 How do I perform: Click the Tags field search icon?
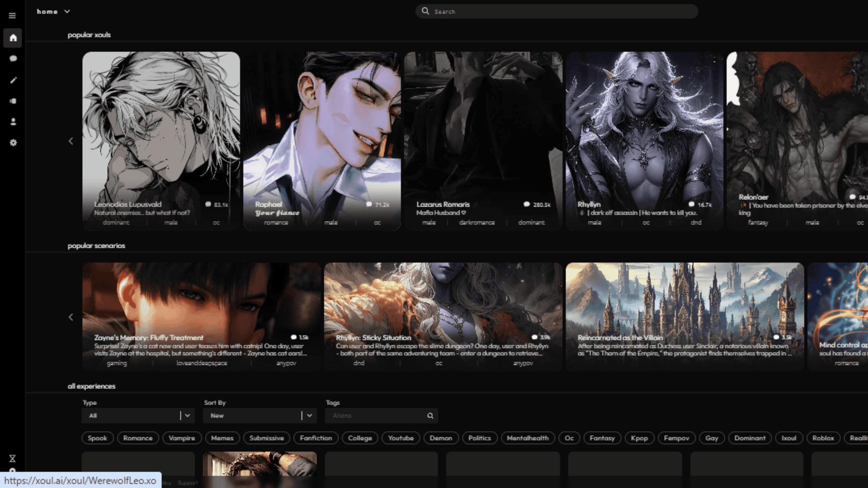pos(430,416)
